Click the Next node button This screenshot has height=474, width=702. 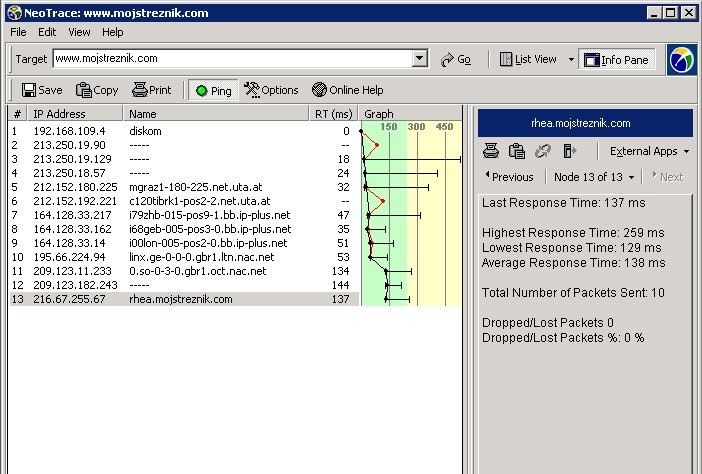(668, 177)
